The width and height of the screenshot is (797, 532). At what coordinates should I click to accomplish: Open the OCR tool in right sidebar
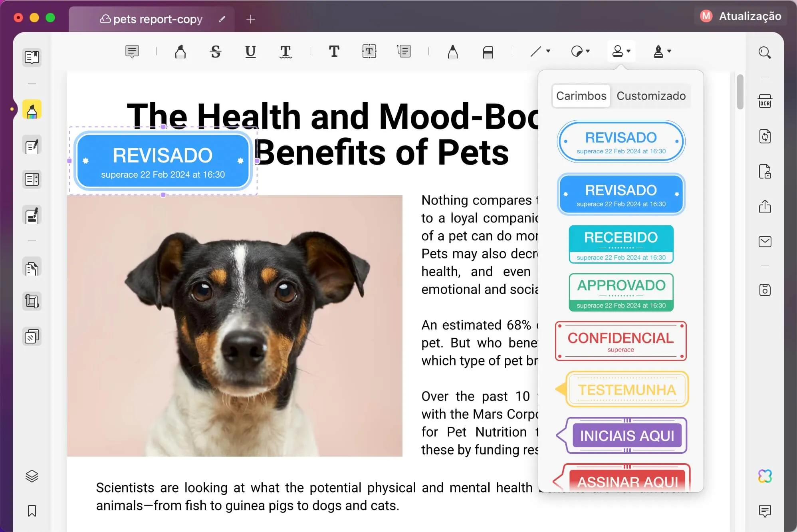coord(765,101)
